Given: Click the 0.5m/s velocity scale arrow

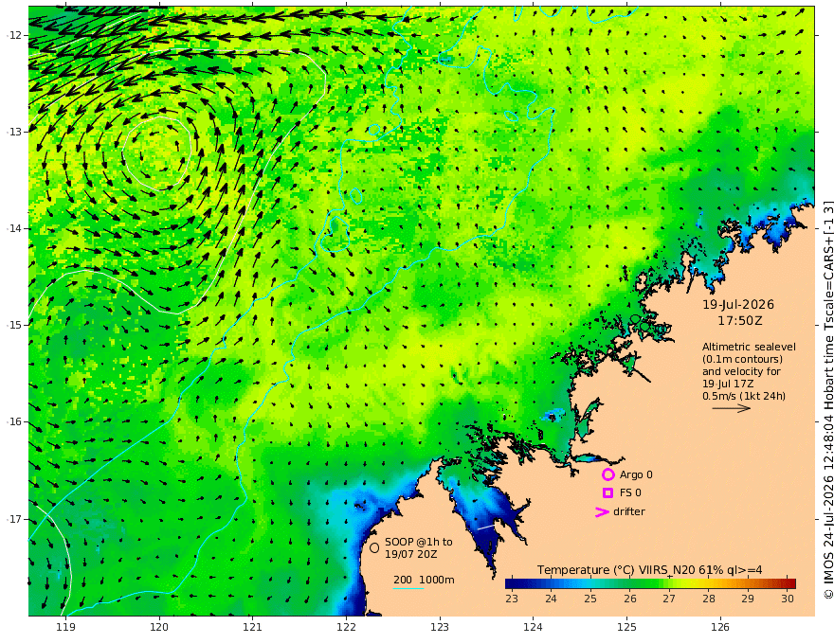Looking at the screenshot, I should [x=732, y=408].
